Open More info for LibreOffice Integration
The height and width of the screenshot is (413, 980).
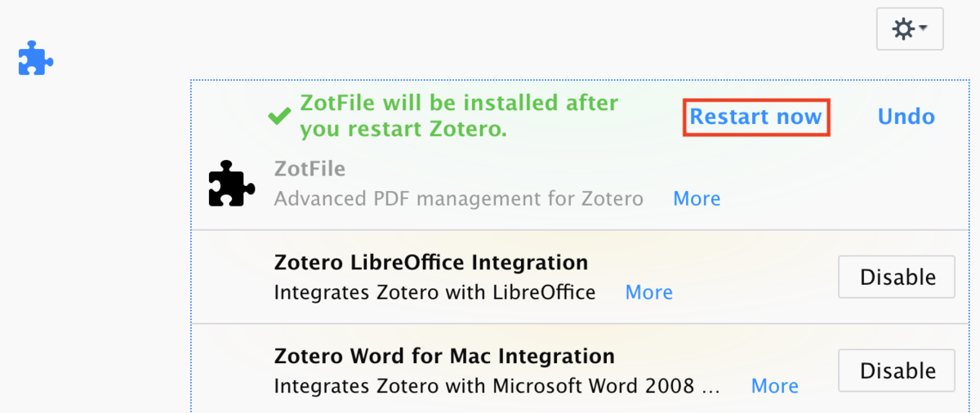pos(648,292)
